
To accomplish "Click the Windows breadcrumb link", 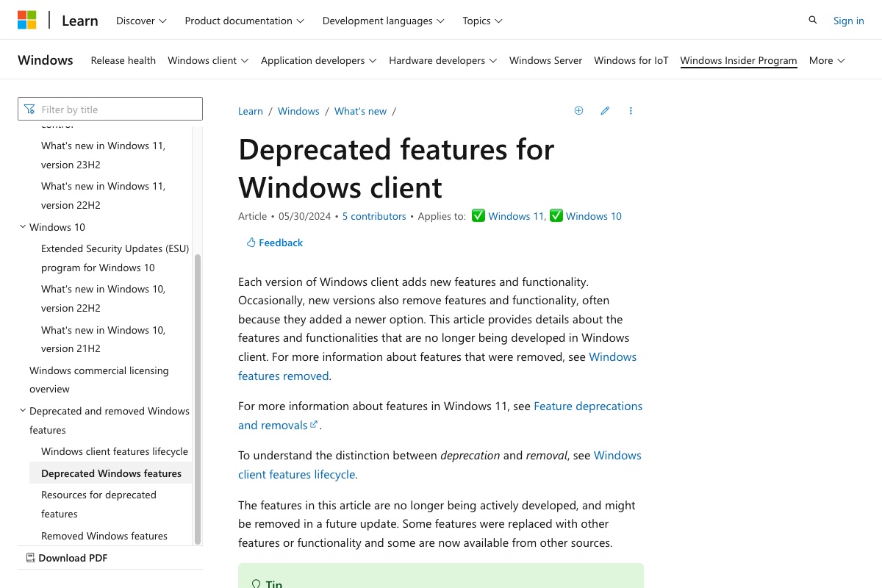I will point(298,111).
